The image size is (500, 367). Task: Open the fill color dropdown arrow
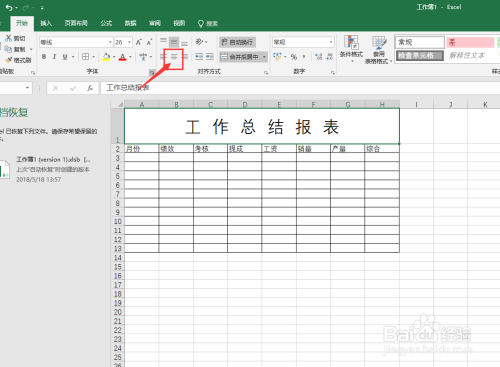tap(114, 57)
